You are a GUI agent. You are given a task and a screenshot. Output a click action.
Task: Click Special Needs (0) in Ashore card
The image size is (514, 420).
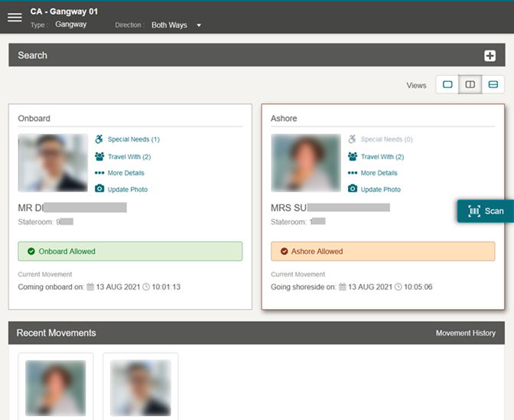click(386, 139)
